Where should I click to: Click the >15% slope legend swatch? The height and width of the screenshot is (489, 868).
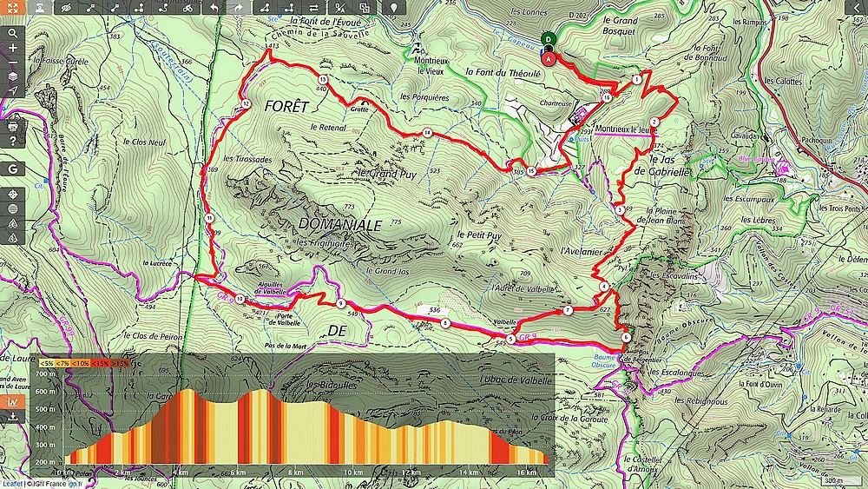coord(120,363)
